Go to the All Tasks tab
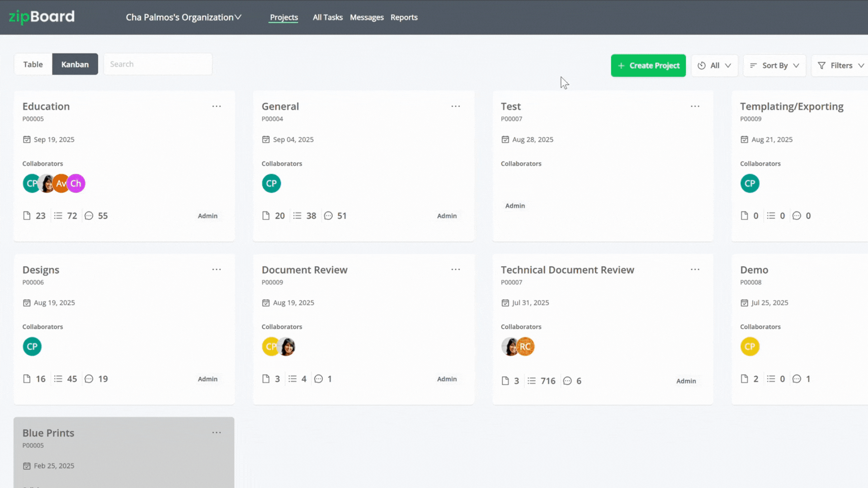Screen dimensions: 868x488 (x=327, y=17)
